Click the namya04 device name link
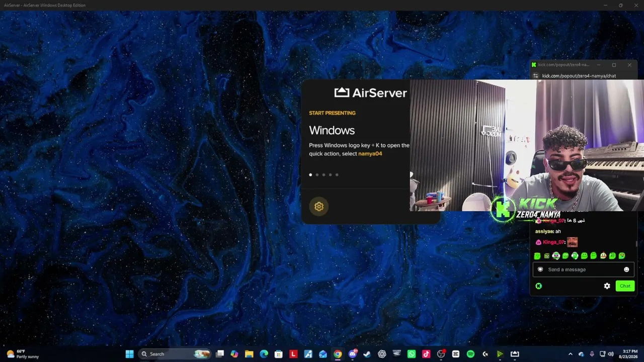644x362 pixels. (370, 154)
